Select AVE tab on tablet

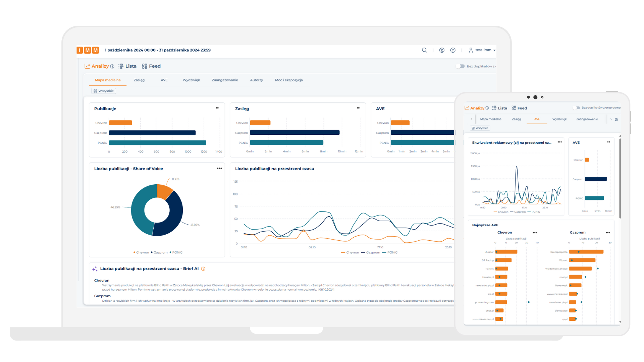point(537,119)
